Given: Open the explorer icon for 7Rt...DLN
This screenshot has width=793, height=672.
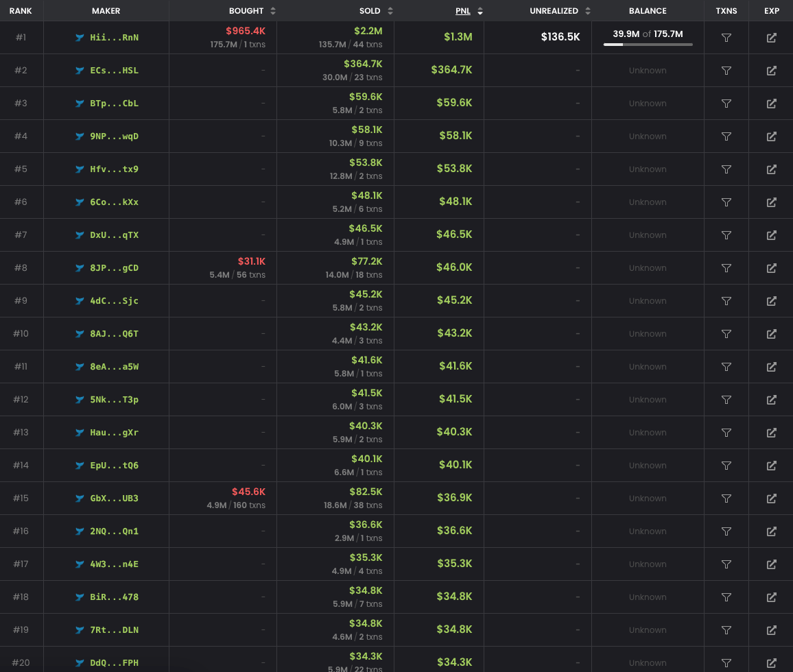Looking at the screenshot, I should click(x=771, y=629).
